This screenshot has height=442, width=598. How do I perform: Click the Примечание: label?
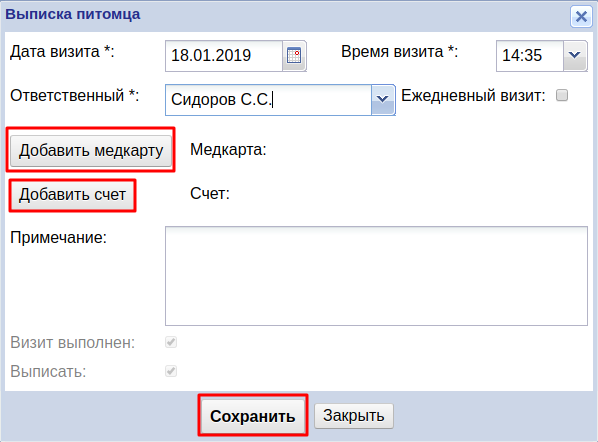point(58,238)
